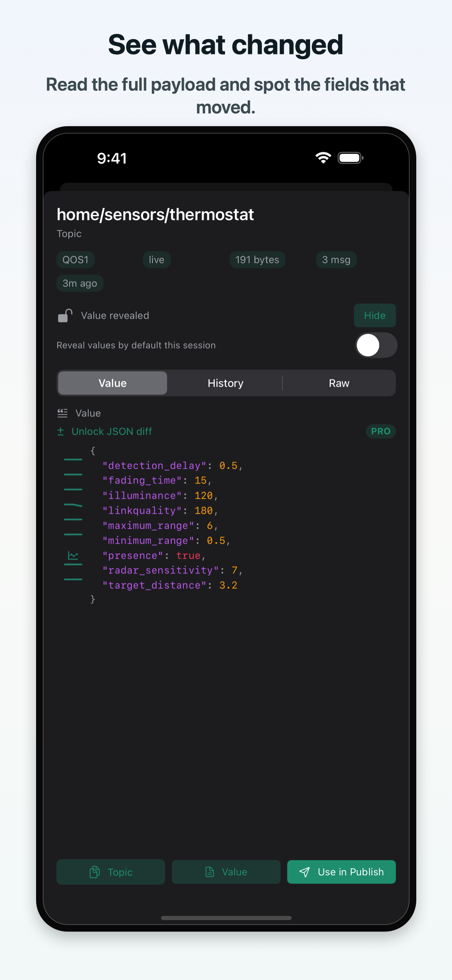Tap the unlocked padlock icon
452x980 pixels.
(x=65, y=315)
